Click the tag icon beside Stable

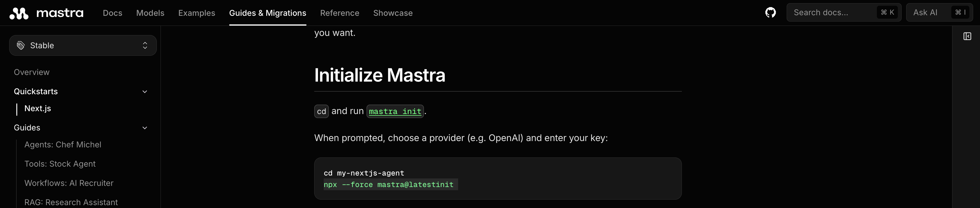point(21,46)
